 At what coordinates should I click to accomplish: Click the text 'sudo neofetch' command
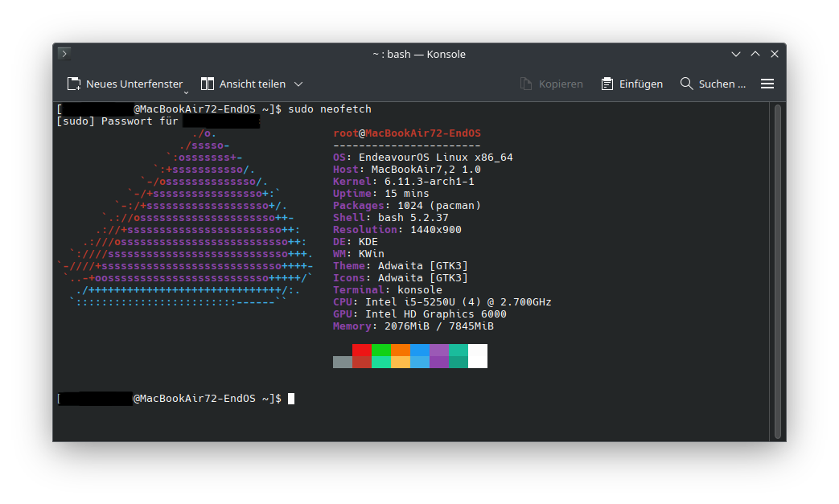(330, 109)
